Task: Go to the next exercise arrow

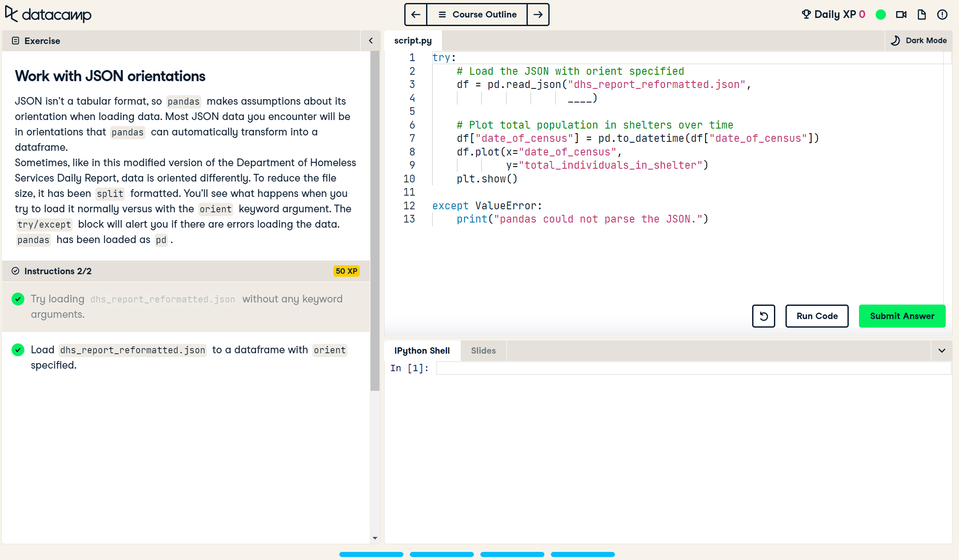Action: tap(538, 15)
